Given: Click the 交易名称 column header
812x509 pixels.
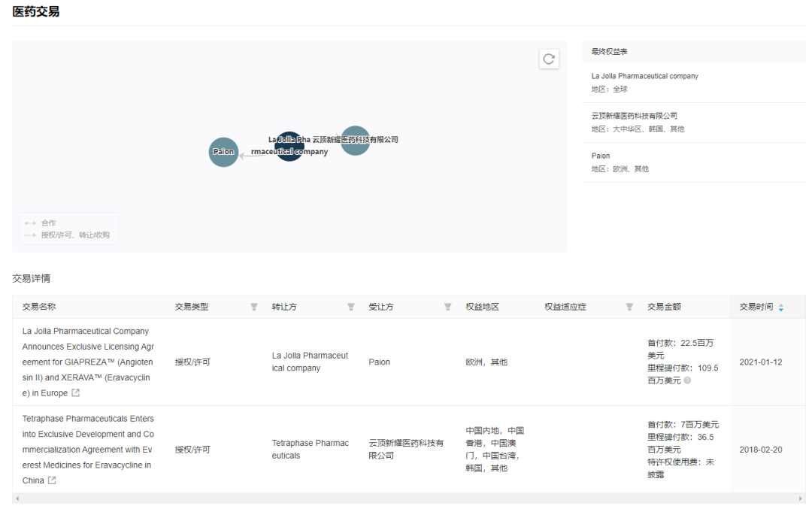Looking at the screenshot, I should click(39, 307).
